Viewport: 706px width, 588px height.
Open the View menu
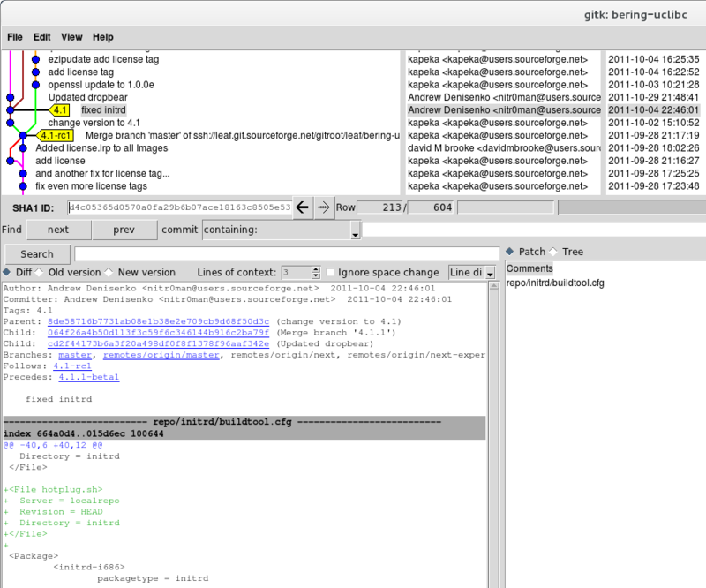[71, 37]
